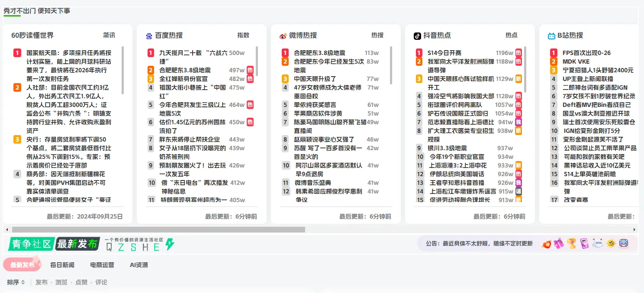Open the 青争社区 logo link
The width and height of the screenshot is (644, 293).
click(x=32, y=244)
